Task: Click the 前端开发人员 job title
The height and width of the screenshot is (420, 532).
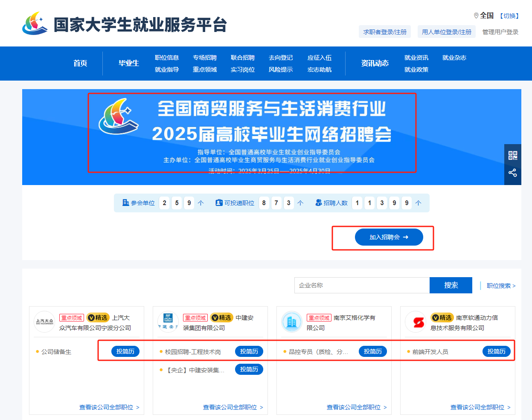Action: (x=430, y=352)
